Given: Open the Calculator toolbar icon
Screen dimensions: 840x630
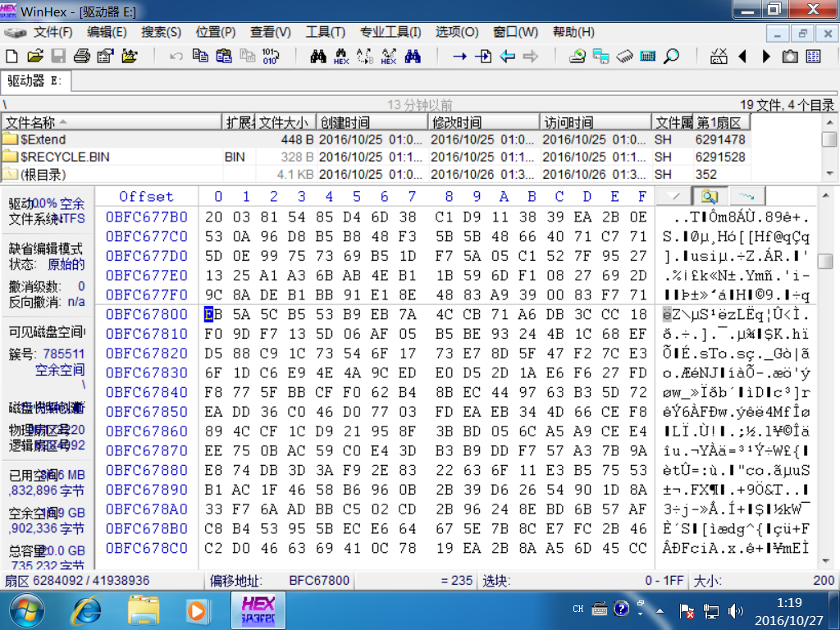Looking at the screenshot, I should [x=648, y=56].
